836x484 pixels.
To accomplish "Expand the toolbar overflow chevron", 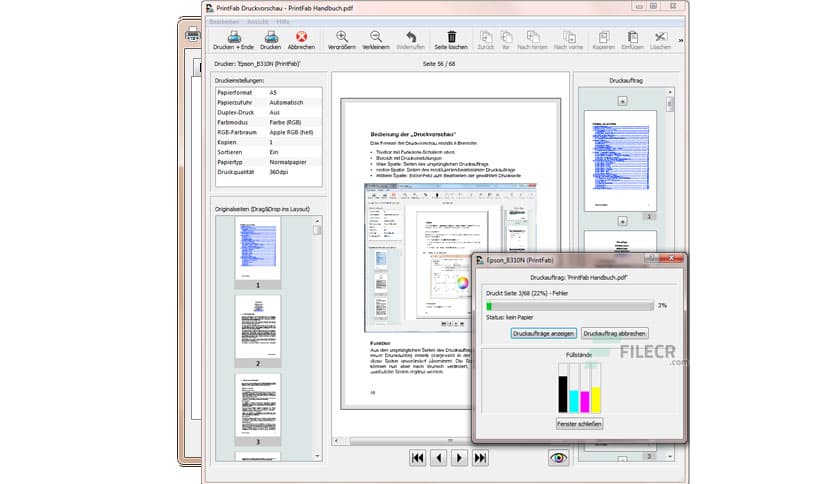I will pyautogui.click(x=681, y=40).
